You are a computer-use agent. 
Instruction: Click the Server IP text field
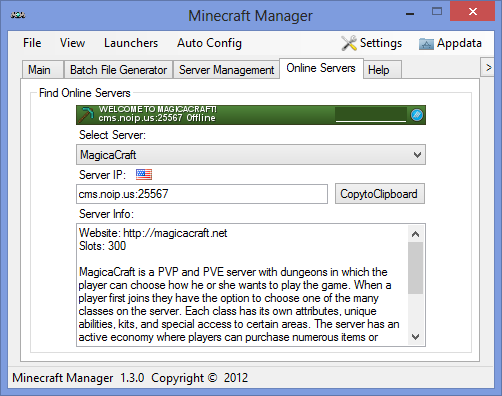pos(202,194)
